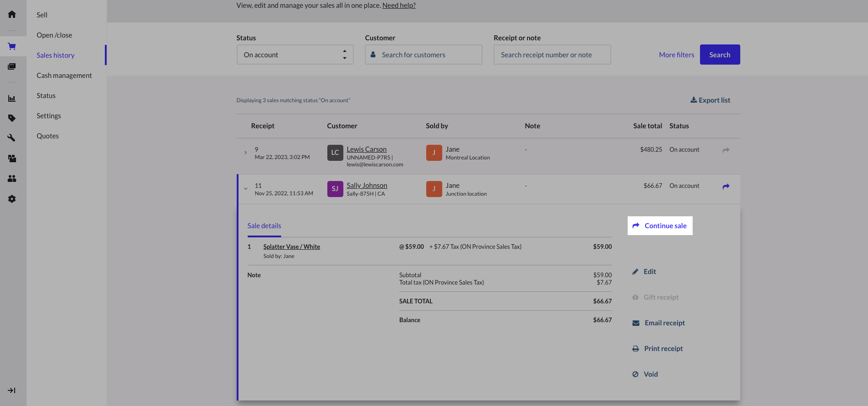Void the sale for Sally Johnson

pos(650,374)
